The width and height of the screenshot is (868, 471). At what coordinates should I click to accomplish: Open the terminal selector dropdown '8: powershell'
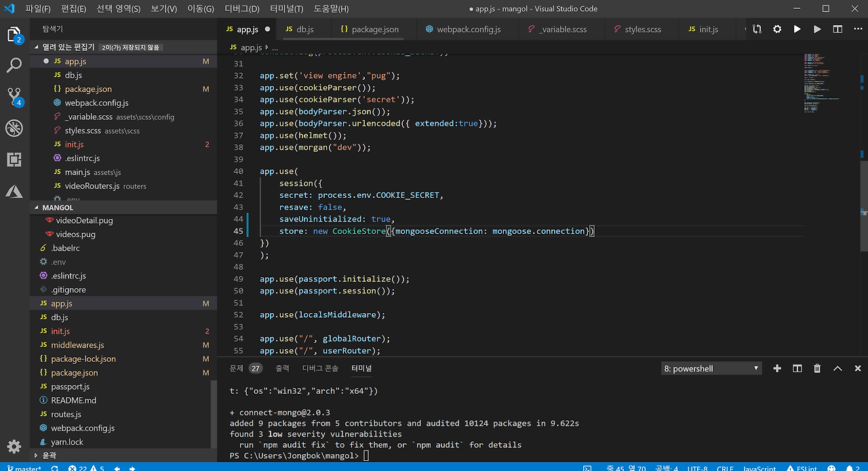[711, 368]
